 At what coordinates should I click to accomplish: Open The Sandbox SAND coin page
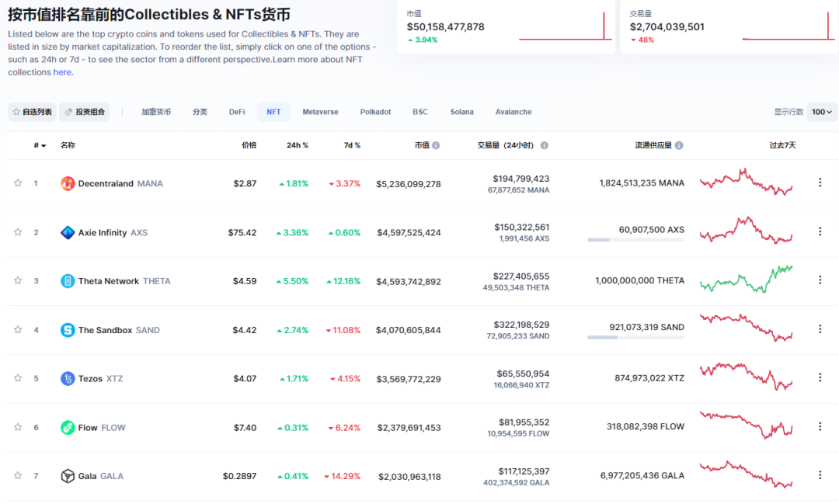(x=119, y=330)
